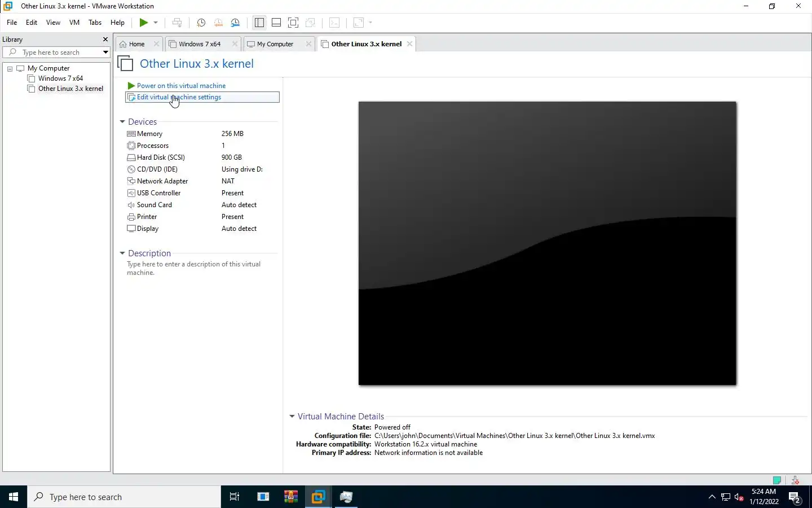Collapse the Description section
This screenshot has width=812, height=508.
click(122, 253)
